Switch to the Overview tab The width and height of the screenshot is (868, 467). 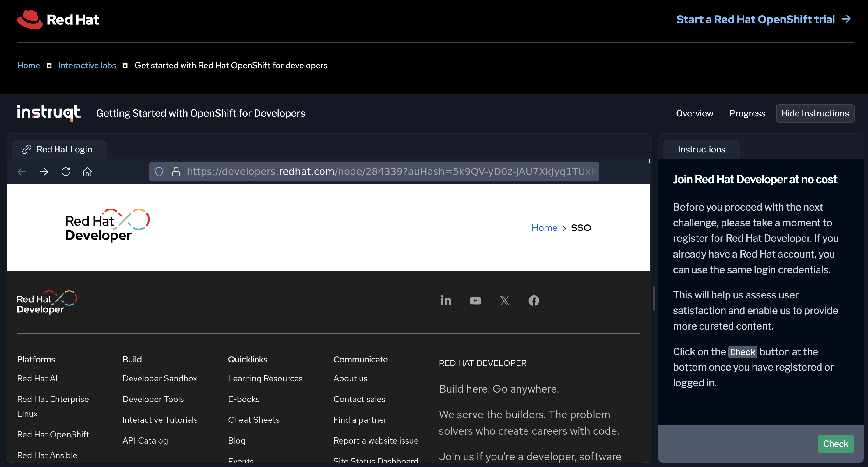[x=694, y=113]
